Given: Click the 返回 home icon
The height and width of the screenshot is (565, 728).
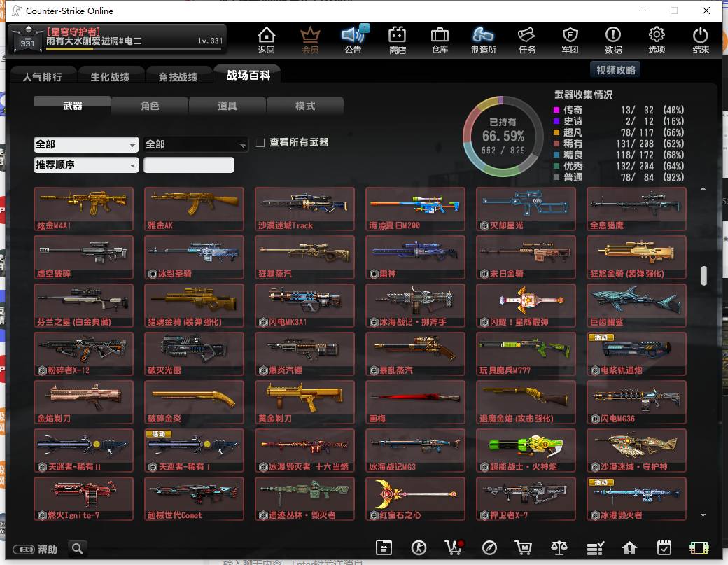Looking at the screenshot, I should pyautogui.click(x=267, y=39).
